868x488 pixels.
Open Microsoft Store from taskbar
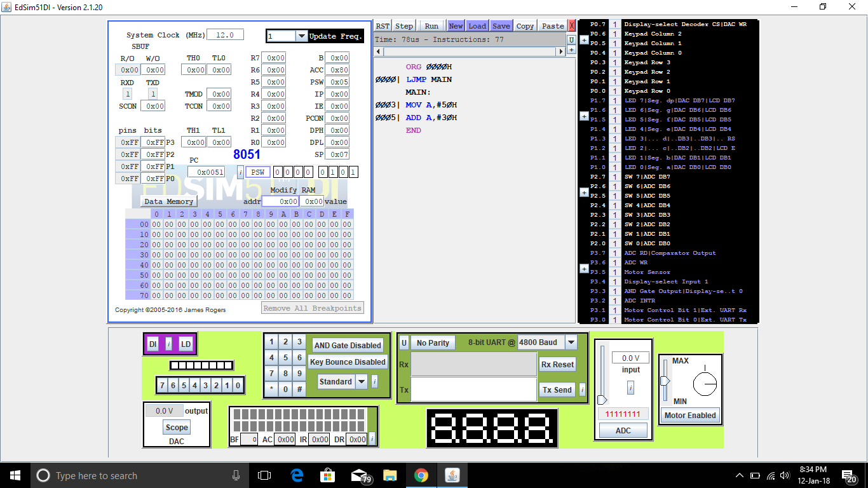click(x=327, y=475)
